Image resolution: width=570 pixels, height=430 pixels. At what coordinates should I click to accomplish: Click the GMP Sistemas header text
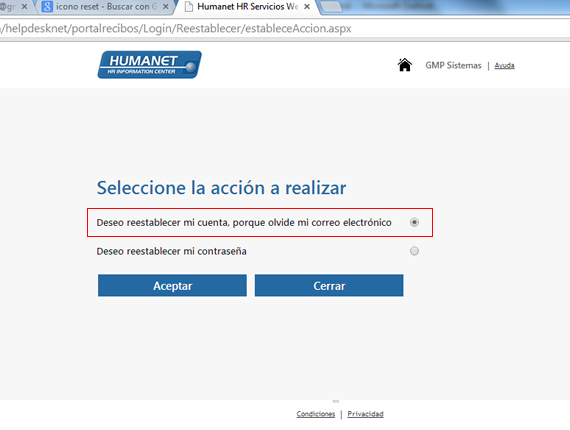[453, 65]
